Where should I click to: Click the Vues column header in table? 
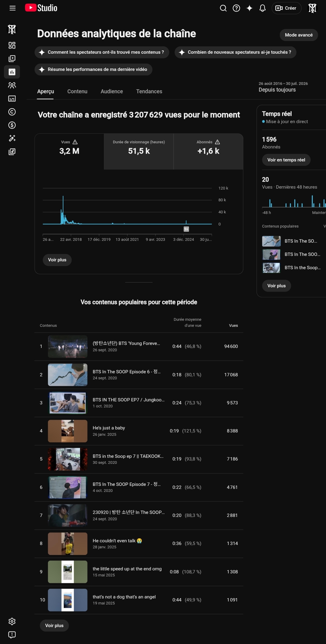233,326
